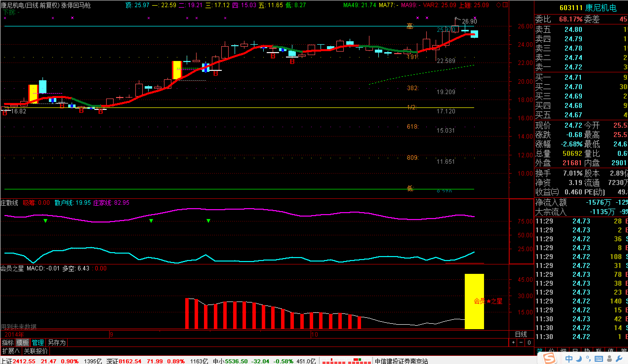Image resolution: width=628 pixels, height=364 pixels.
Task: Click the first yellow limit-up candle
Action: coord(33,94)
